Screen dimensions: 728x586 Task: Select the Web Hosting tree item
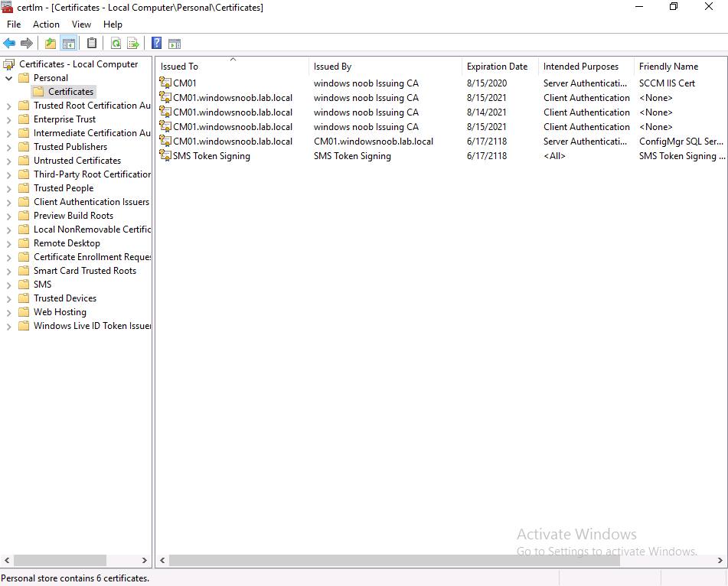(x=60, y=312)
